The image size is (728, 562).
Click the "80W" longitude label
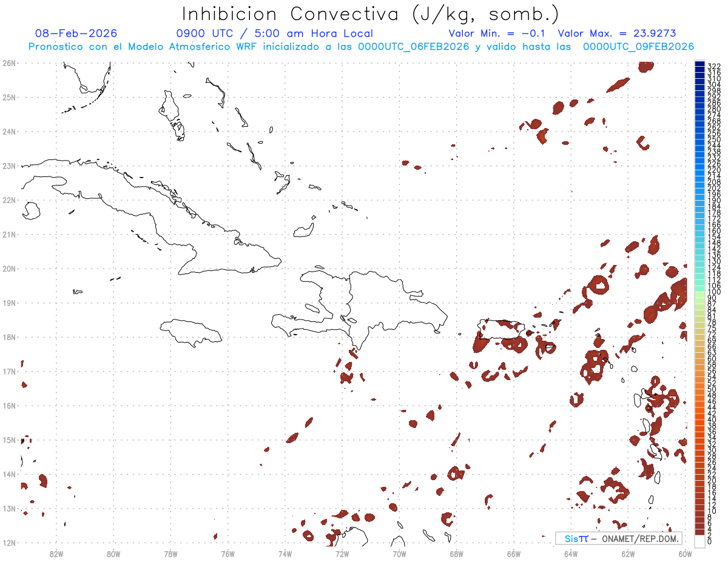tap(113, 554)
